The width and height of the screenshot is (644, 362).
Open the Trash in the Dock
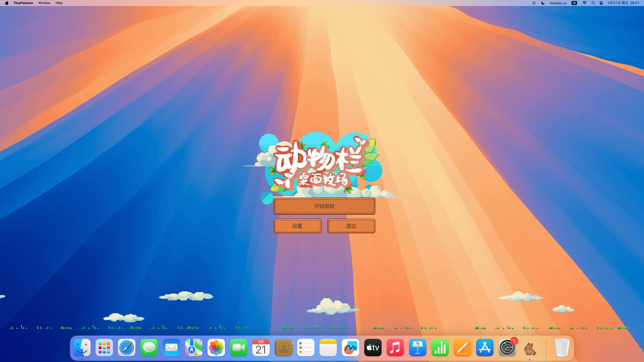click(x=562, y=348)
